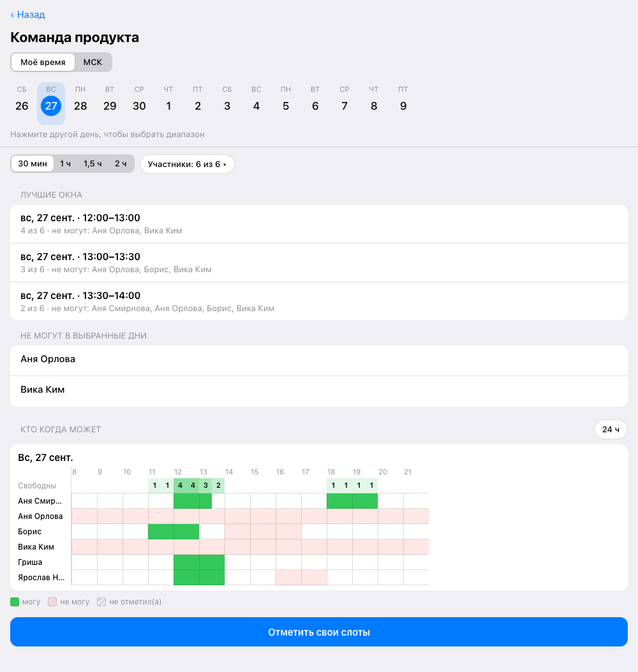Select Friday the 2nd
This screenshot has height=672, width=638.
tap(198, 103)
